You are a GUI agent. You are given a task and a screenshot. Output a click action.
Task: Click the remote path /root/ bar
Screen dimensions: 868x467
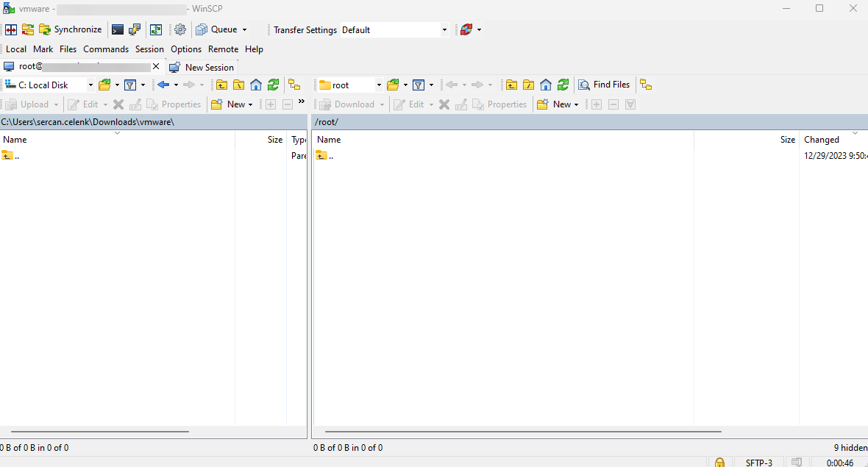click(589, 122)
